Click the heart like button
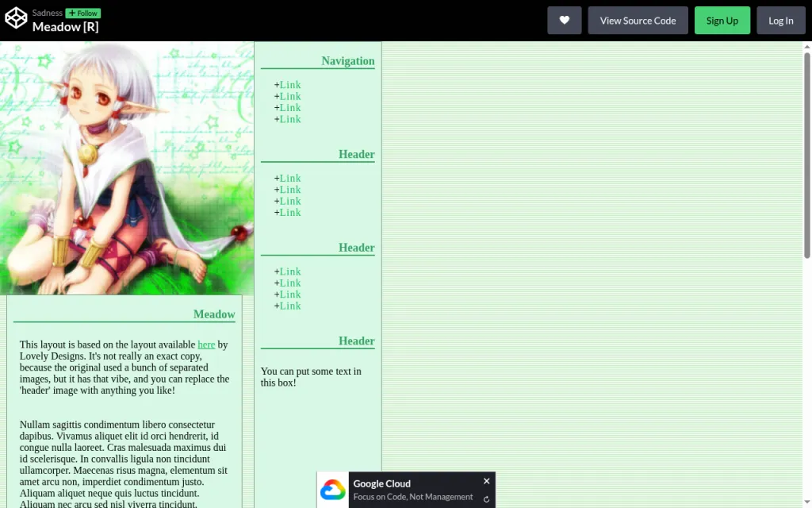 click(x=564, y=20)
